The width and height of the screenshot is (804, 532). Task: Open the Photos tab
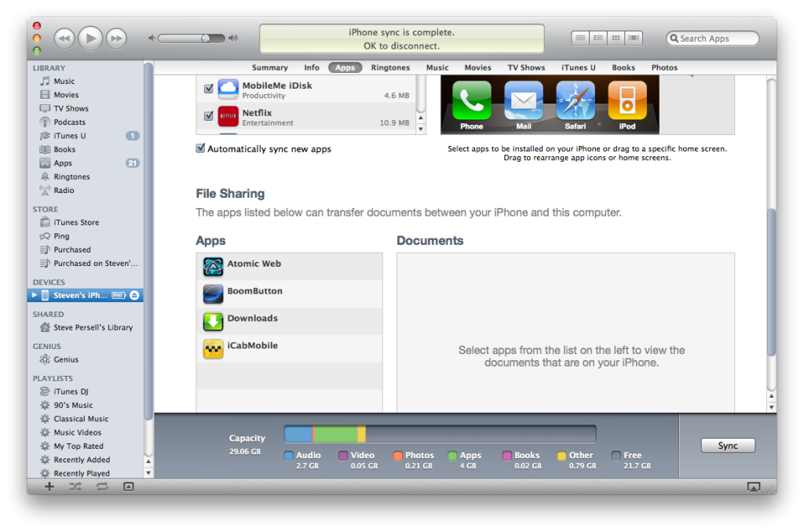click(664, 67)
